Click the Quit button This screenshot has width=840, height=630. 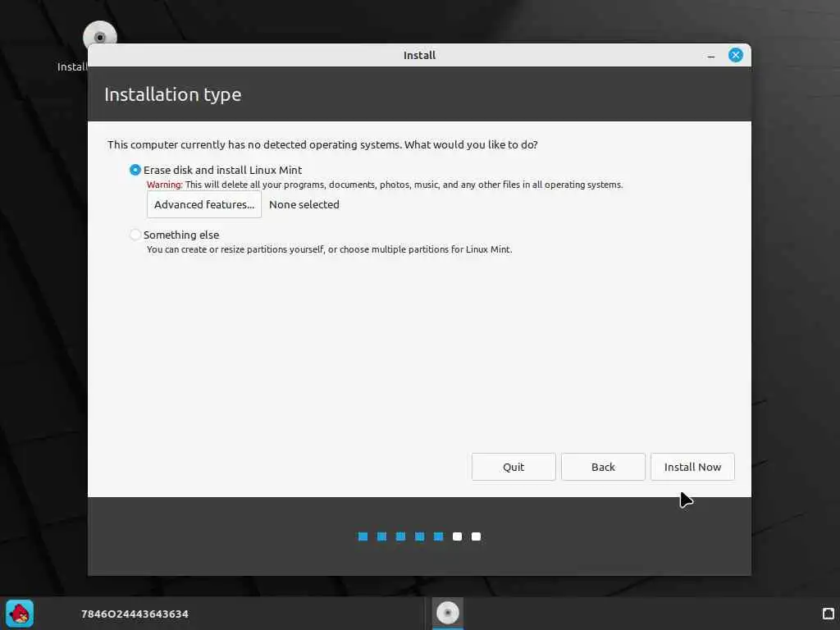(514, 467)
